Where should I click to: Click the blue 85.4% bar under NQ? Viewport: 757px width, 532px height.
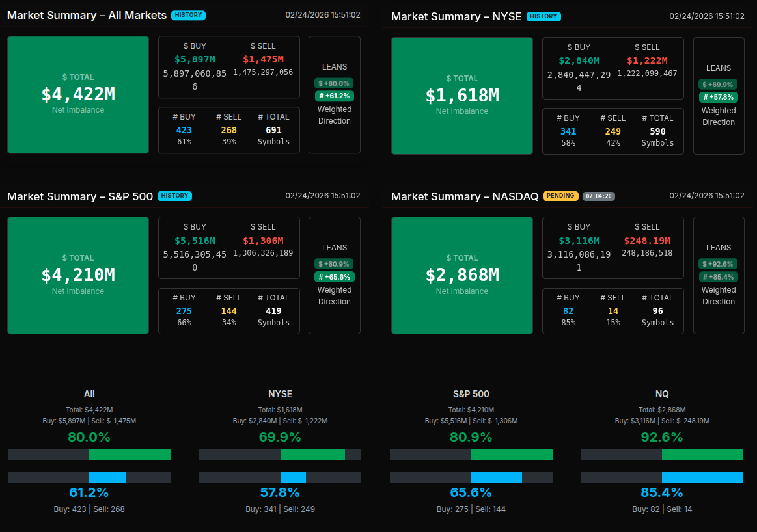pyautogui.click(x=702, y=477)
